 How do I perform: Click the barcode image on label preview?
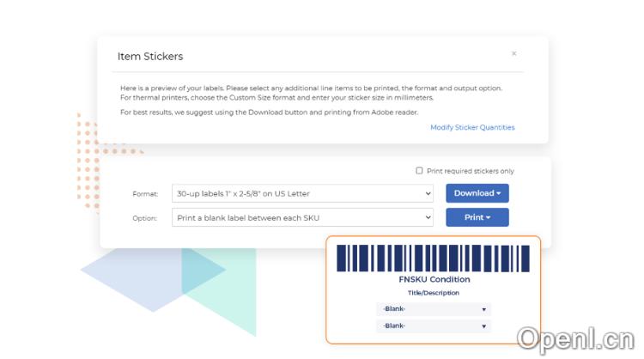coord(433,258)
